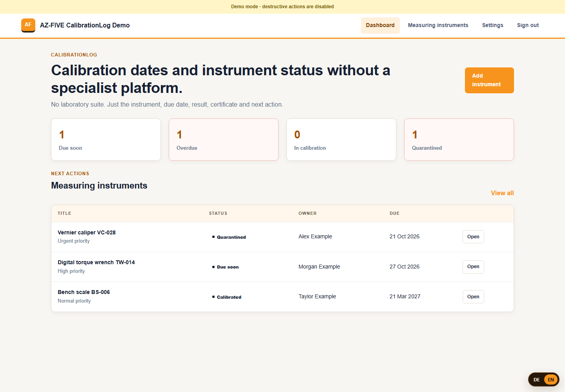Open the Digital torque wrench TW-014 row
The height and width of the screenshot is (392, 565).
[x=473, y=267]
